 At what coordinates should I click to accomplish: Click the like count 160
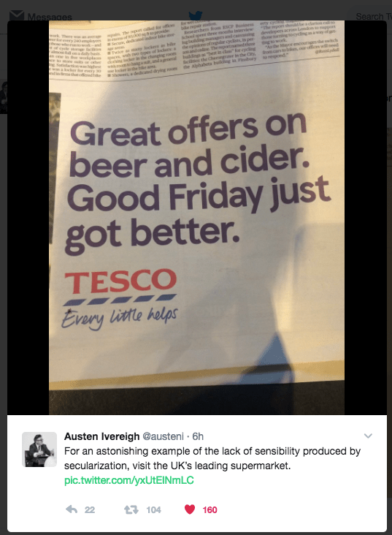click(x=210, y=510)
